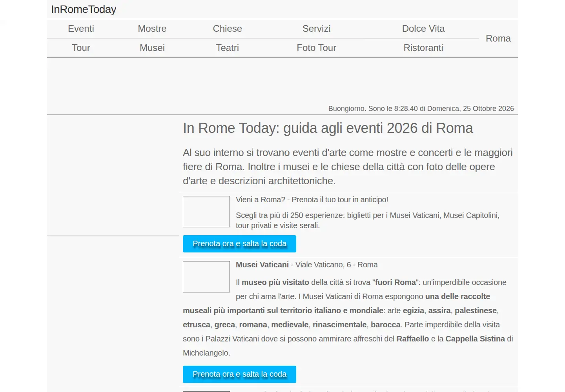
Task: Click the tour booking promo thumbnail
Action: [x=206, y=212]
